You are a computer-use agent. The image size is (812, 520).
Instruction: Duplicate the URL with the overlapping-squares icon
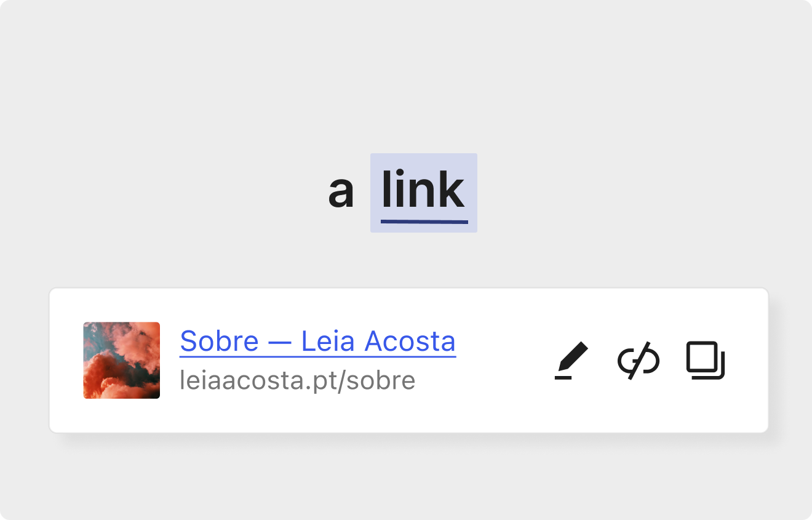pos(706,360)
